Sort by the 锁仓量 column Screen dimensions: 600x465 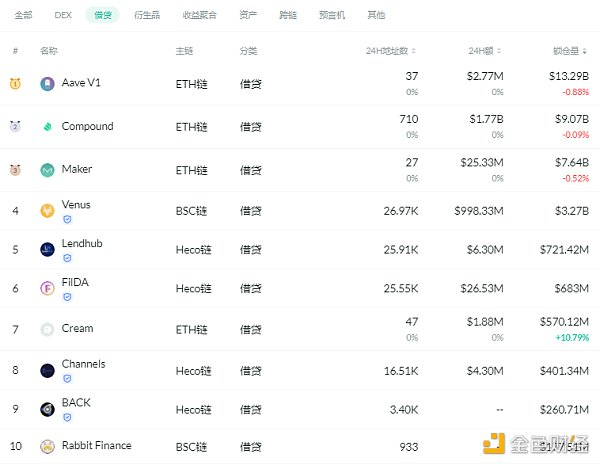tap(572, 50)
